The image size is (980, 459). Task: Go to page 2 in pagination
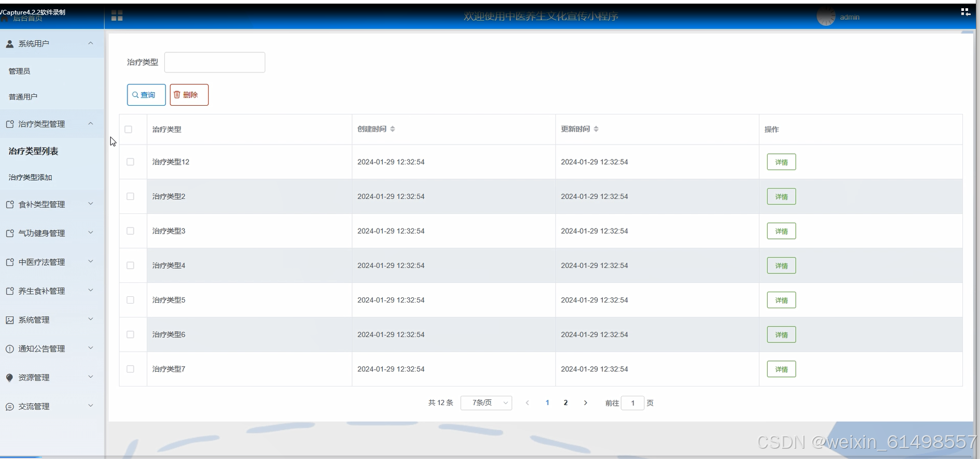click(566, 403)
